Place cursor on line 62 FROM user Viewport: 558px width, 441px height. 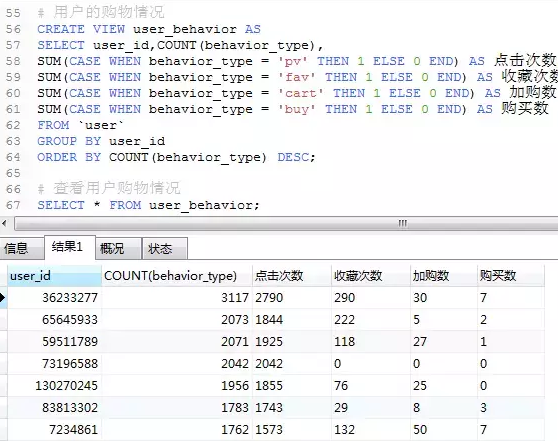[80, 125]
